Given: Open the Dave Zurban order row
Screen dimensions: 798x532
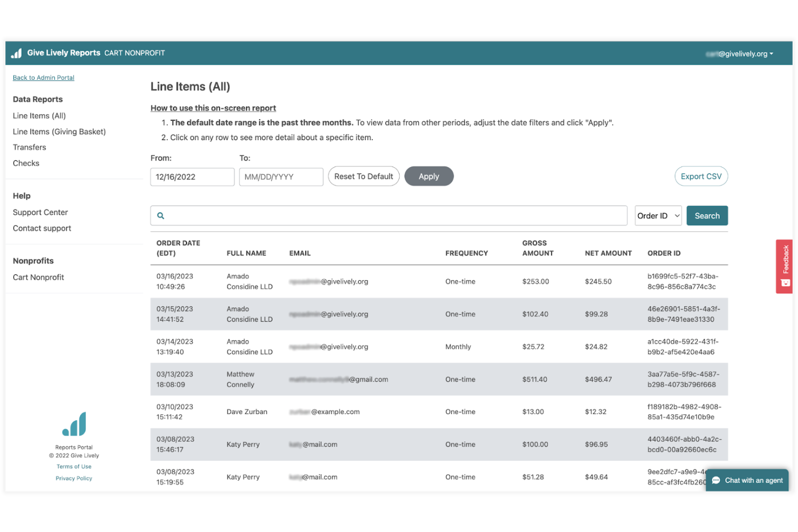Looking at the screenshot, I should click(438, 412).
